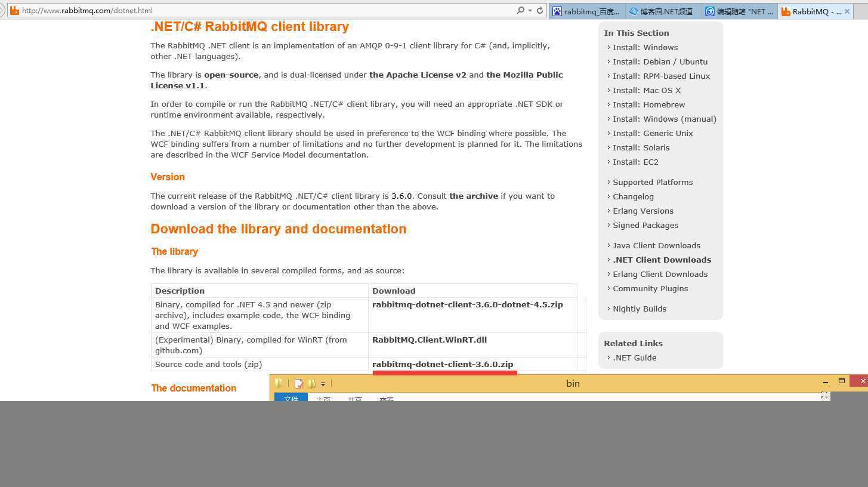
Task: Open Signed Packages link
Action: 645,225
